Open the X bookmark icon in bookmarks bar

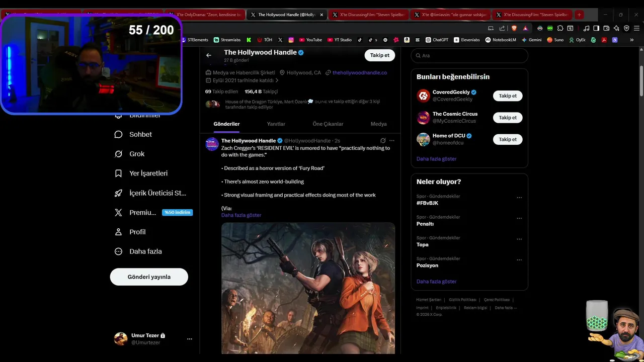[280, 40]
